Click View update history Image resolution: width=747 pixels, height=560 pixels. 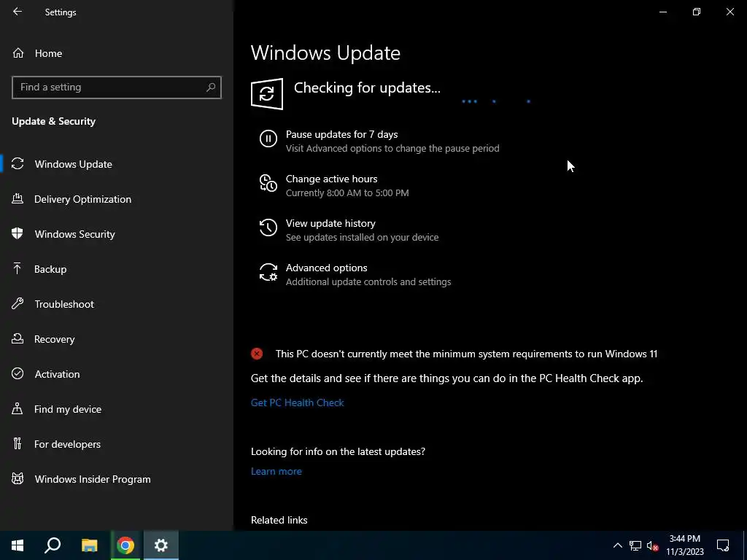(x=330, y=223)
